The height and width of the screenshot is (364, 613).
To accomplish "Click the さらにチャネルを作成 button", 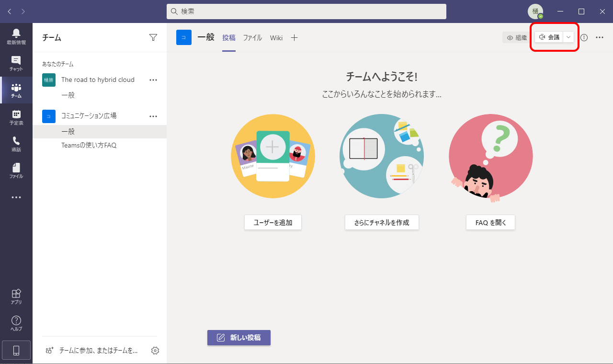I will tap(382, 222).
